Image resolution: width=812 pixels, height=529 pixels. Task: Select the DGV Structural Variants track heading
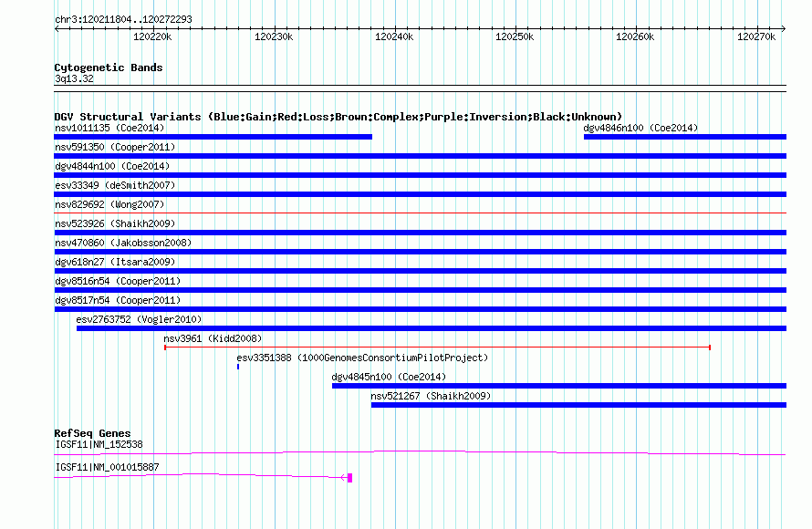(338, 117)
